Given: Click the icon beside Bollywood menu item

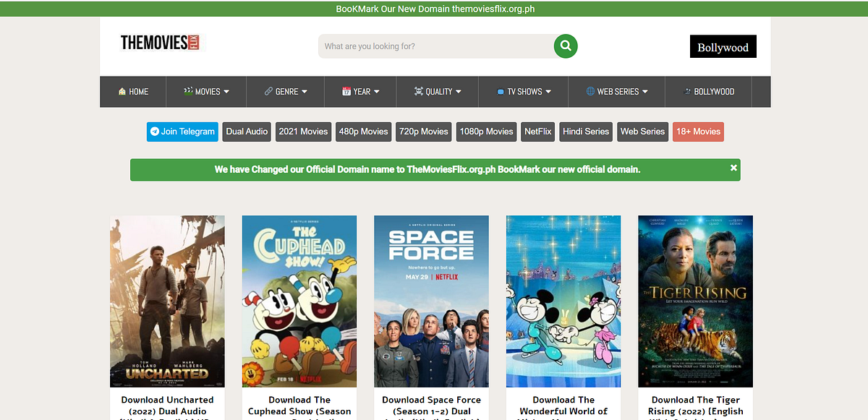Looking at the screenshot, I should pyautogui.click(x=687, y=92).
